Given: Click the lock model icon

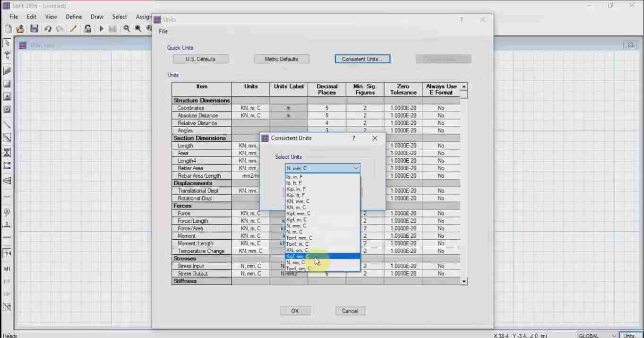Looking at the screenshot, I should pos(87,29).
